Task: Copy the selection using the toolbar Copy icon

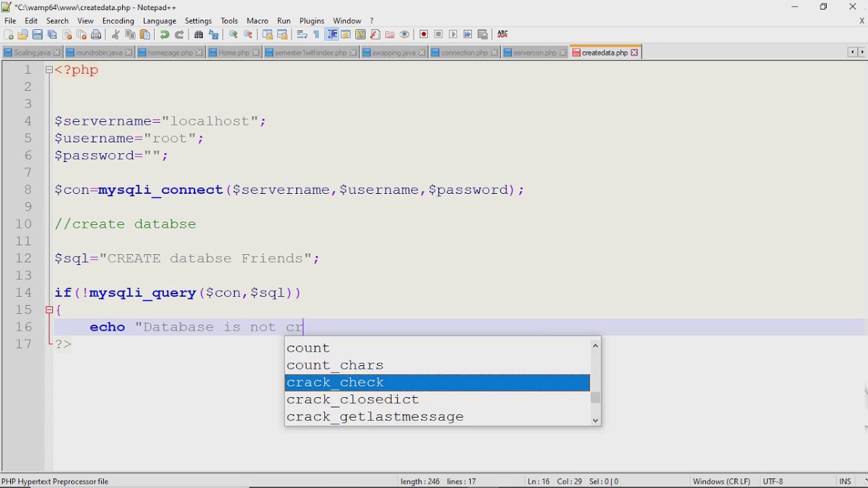Action: (130, 35)
